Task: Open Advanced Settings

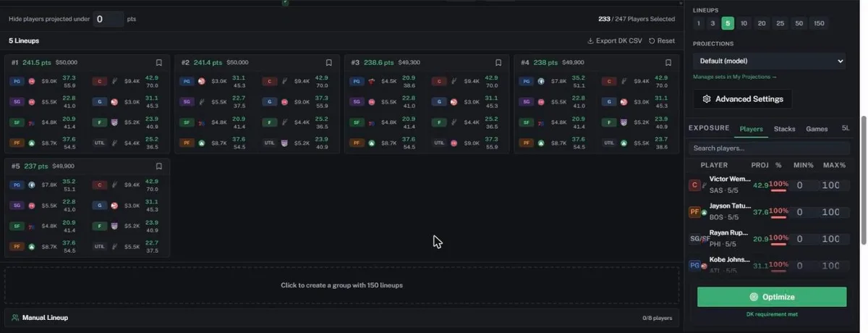Action: (743, 99)
